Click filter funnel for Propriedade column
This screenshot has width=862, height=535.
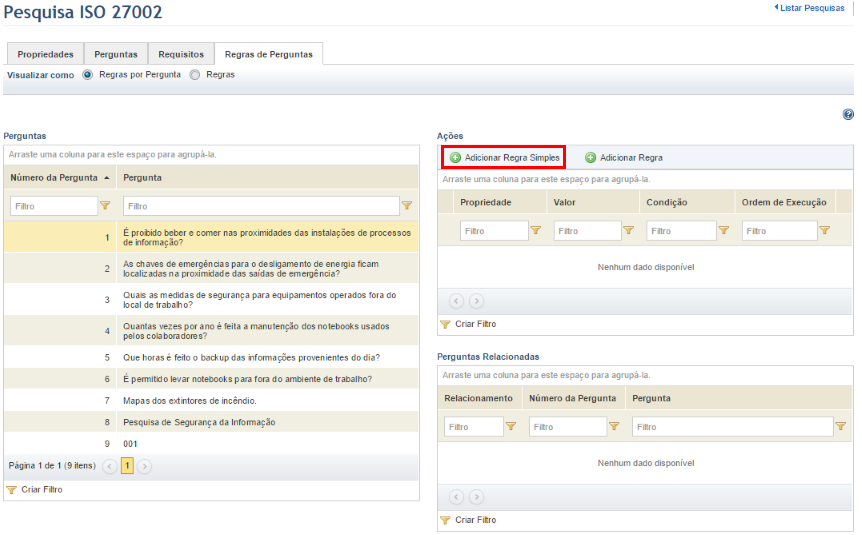pos(536,230)
